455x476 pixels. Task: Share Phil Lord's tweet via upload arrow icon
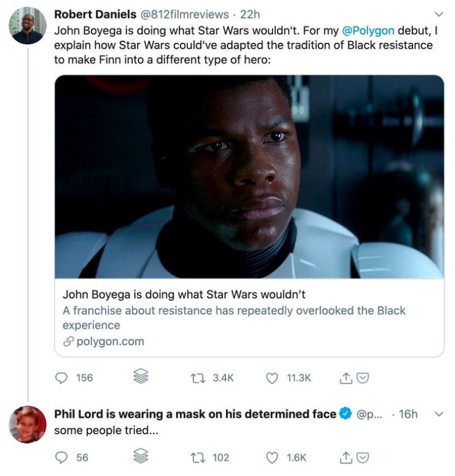click(x=345, y=458)
